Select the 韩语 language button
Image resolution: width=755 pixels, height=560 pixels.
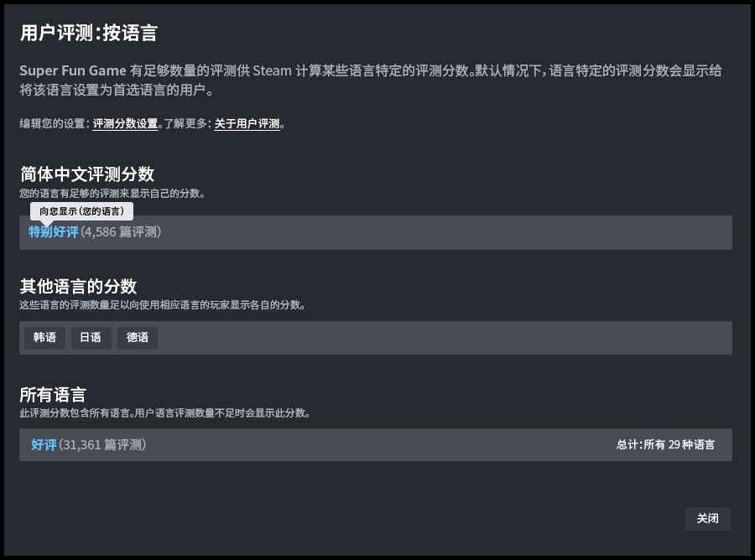pyautogui.click(x=44, y=338)
